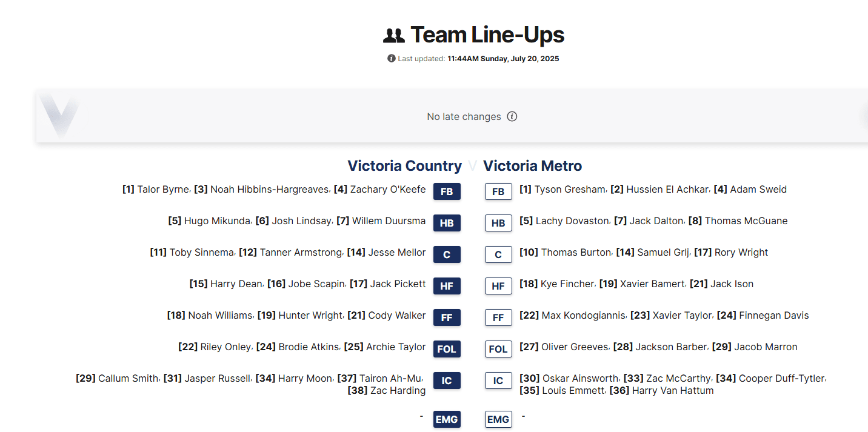
Task: Click on Willem Duursma's name
Action: [x=389, y=221]
